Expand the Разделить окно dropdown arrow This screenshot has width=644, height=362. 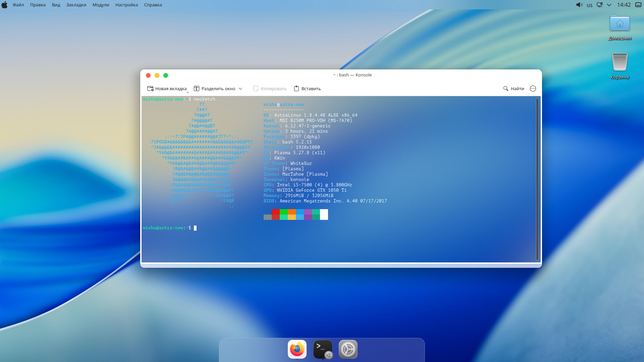click(240, 88)
